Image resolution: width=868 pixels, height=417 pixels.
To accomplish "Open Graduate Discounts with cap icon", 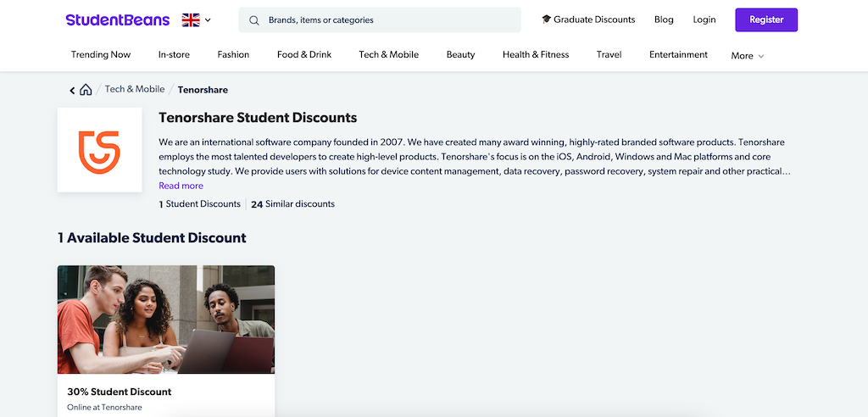I will (x=588, y=19).
